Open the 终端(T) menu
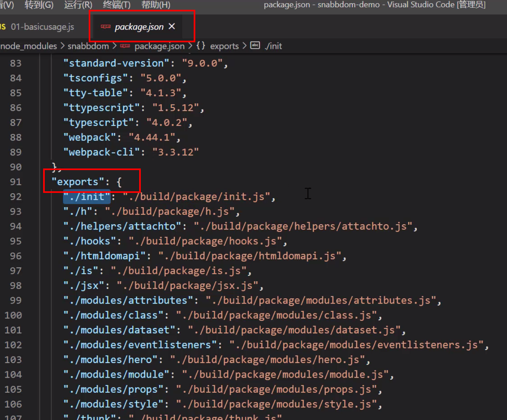 (x=117, y=5)
